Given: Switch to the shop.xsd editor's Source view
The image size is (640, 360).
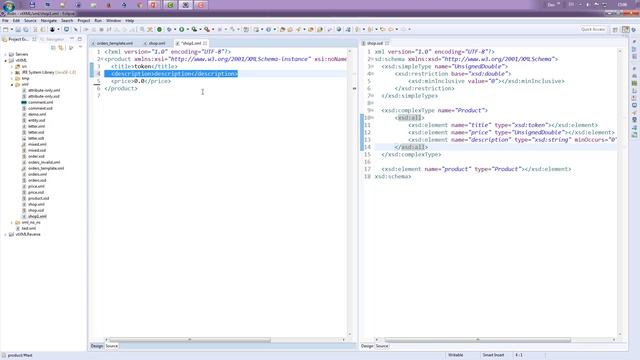Looking at the screenshot, I should click(382, 346).
